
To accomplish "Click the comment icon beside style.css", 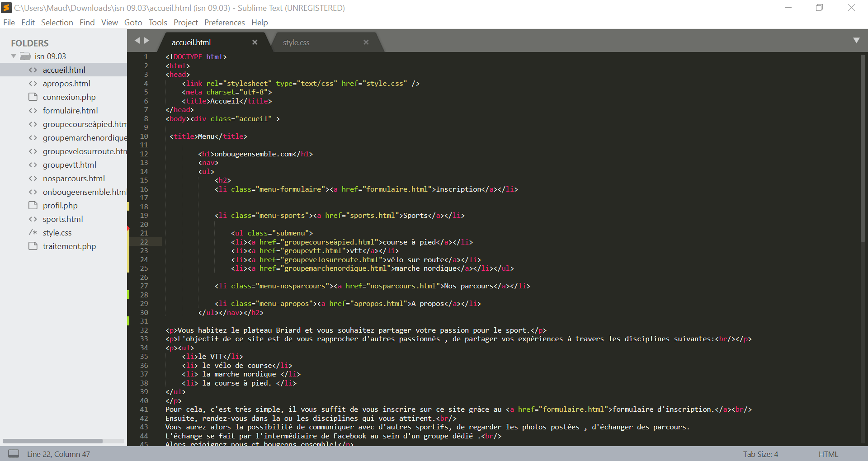I will coord(33,233).
